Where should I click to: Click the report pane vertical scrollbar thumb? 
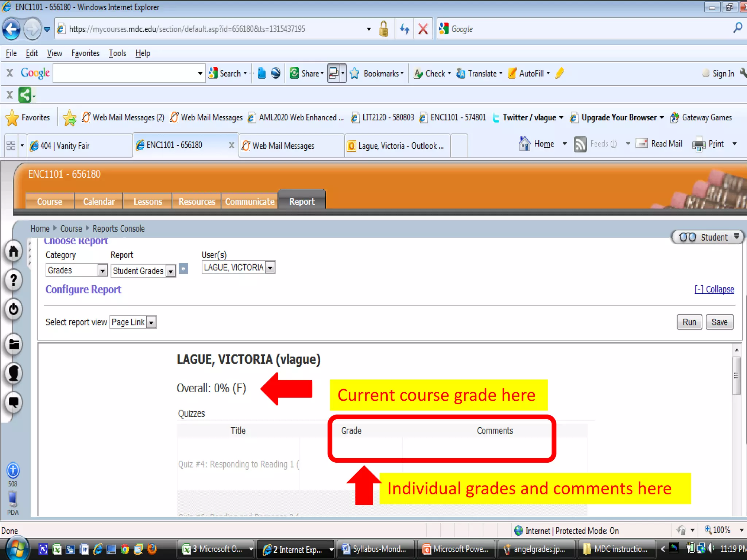point(736,376)
